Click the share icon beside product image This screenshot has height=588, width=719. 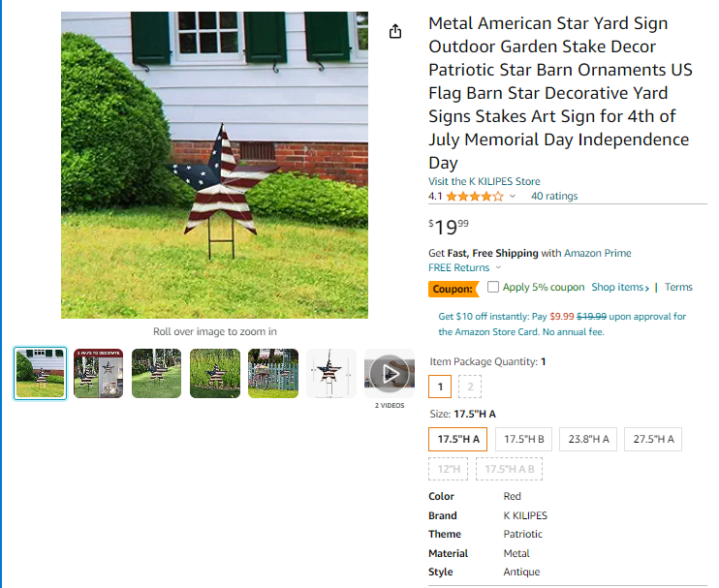pyautogui.click(x=395, y=32)
